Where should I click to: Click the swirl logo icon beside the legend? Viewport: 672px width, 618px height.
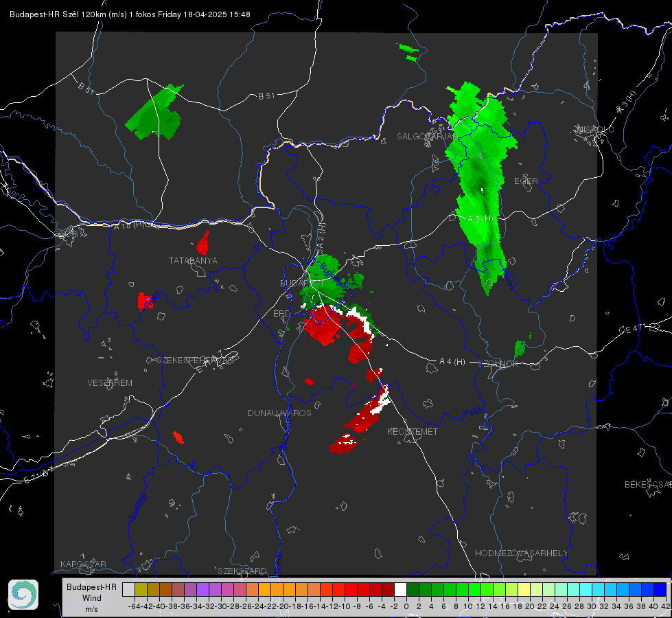tap(23, 595)
